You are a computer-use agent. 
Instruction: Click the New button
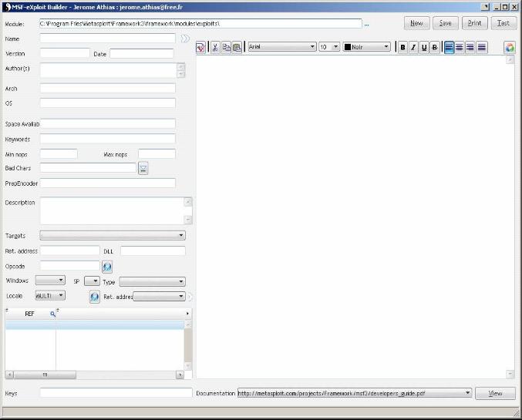click(417, 23)
